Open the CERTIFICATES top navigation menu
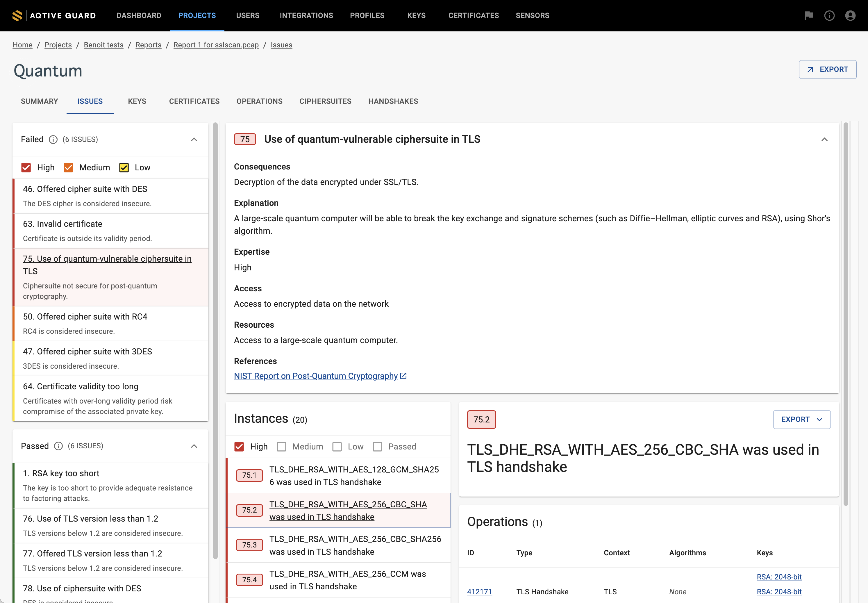The width and height of the screenshot is (868, 603). pyautogui.click(x=473, y=15)
